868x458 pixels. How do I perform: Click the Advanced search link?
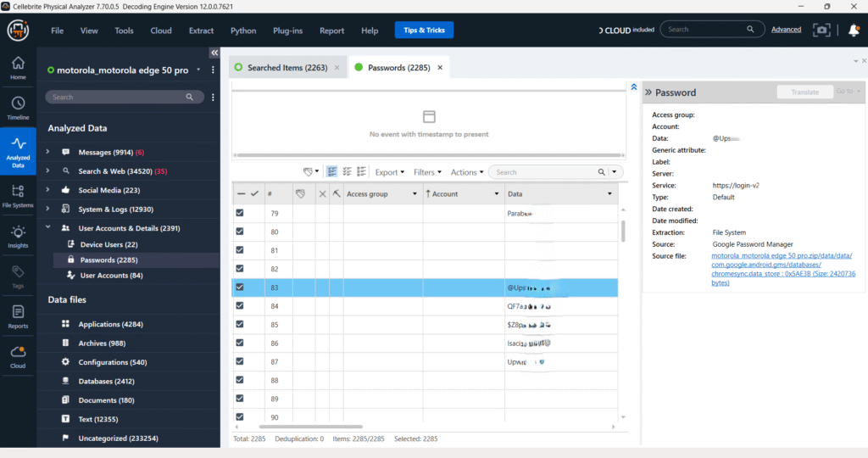tap(786, 30)
